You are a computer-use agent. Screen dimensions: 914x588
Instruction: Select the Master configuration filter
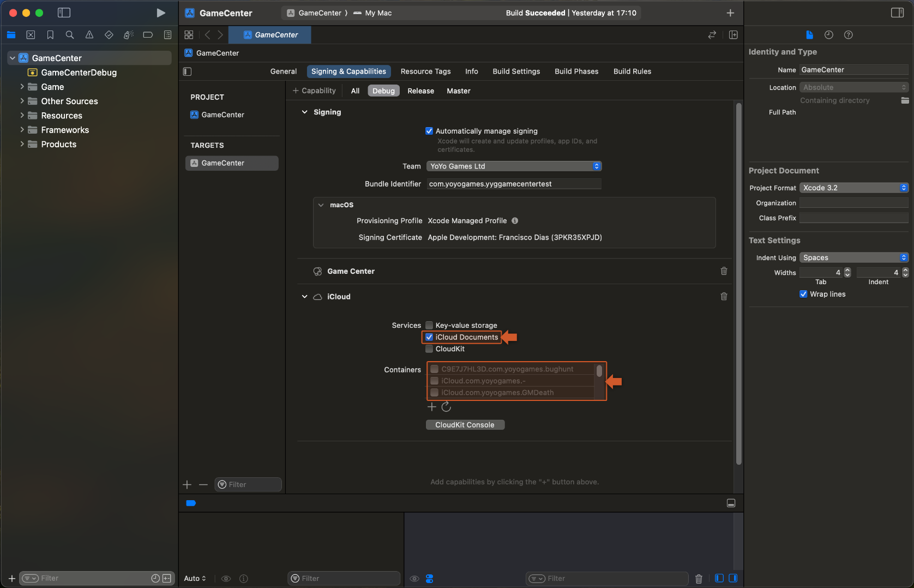459,91
